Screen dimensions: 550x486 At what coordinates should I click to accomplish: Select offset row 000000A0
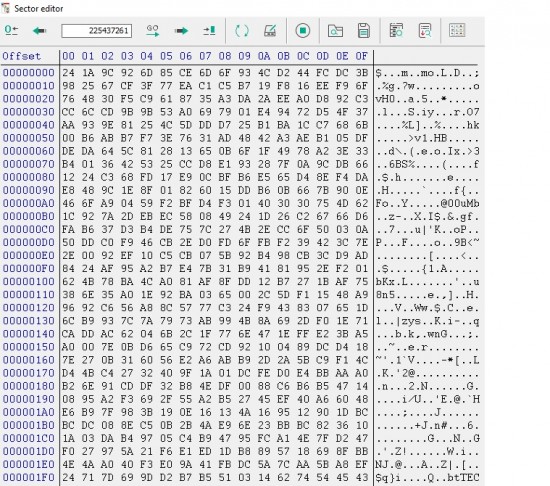pos(29,203)
